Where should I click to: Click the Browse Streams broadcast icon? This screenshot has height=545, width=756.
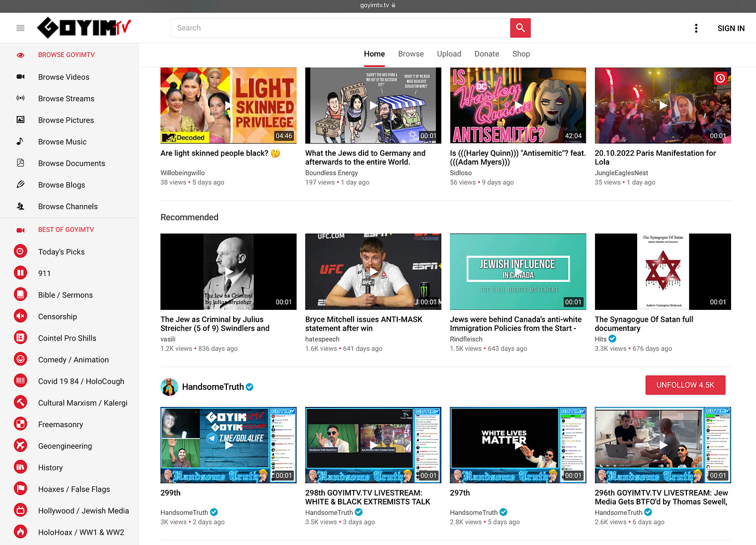pos(20,98)
